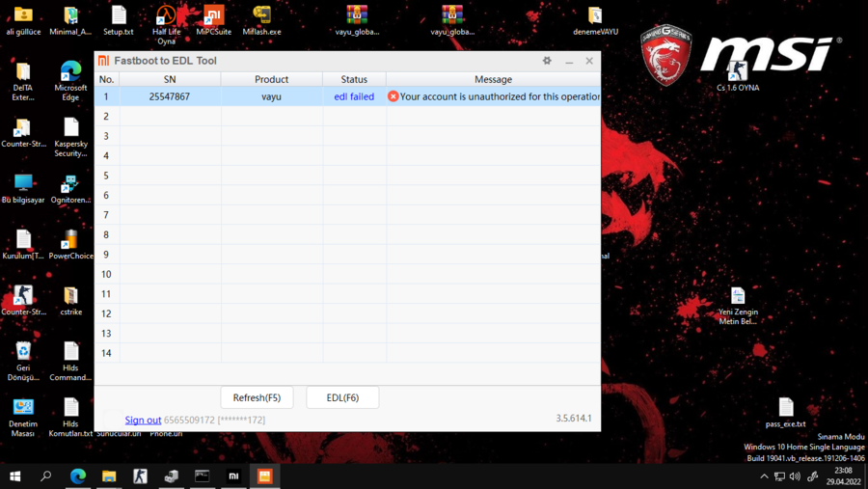Open File Explorer from the taskbar

tap(109, 476)
